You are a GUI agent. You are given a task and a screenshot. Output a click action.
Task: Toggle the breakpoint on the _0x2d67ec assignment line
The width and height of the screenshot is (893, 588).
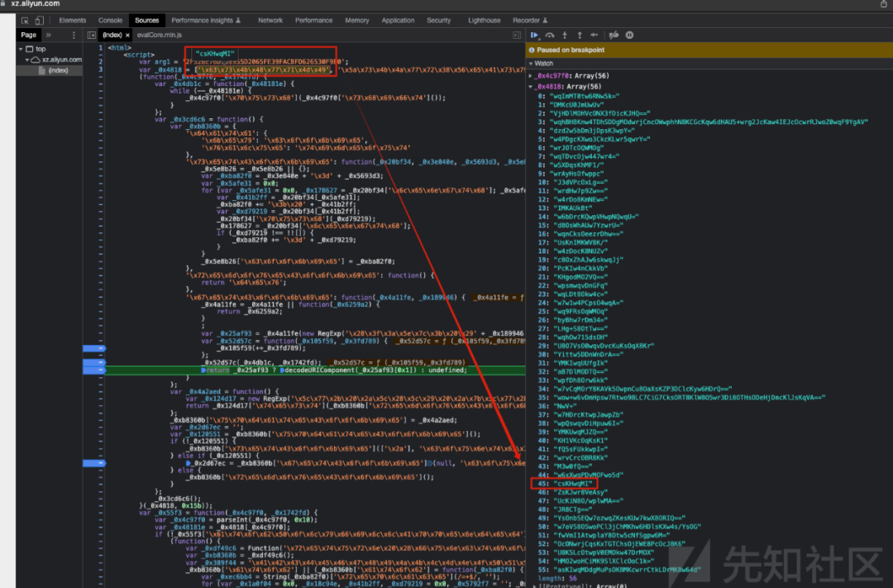point(94,463)
